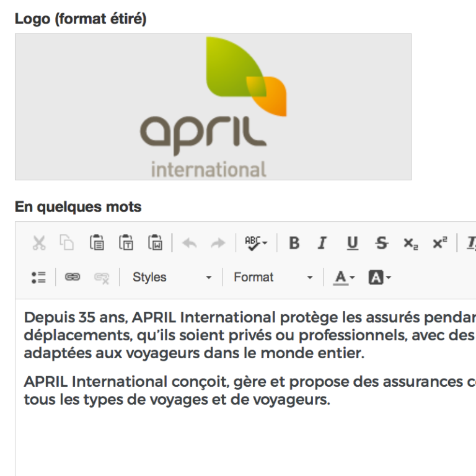This screenshot has height=476, width=476.
Task: Click the 'En quelques mots' label
Action: [78, 207]
